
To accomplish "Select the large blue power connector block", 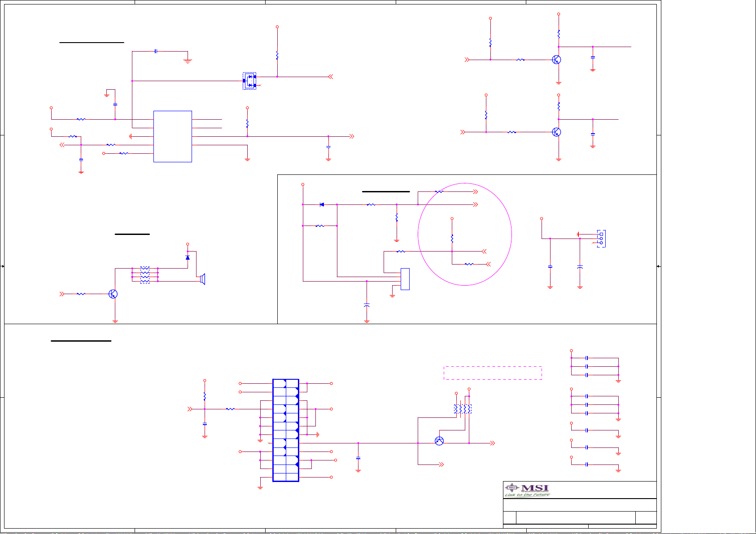I will (286, 430).
